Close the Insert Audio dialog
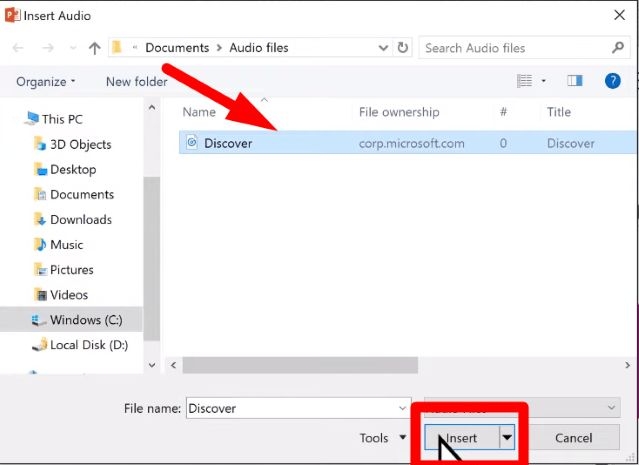The width and height of the screenshot is (639, 465). coord(619,15)
